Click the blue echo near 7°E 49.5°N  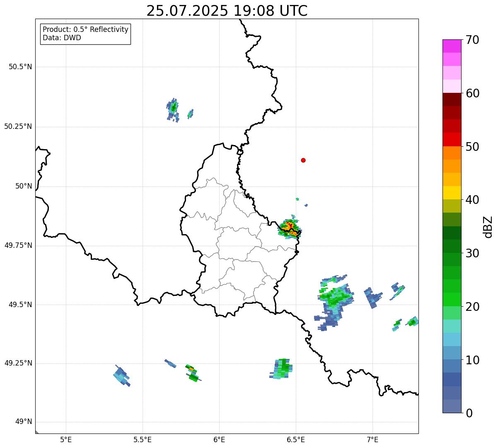click(x=374, y=298)
